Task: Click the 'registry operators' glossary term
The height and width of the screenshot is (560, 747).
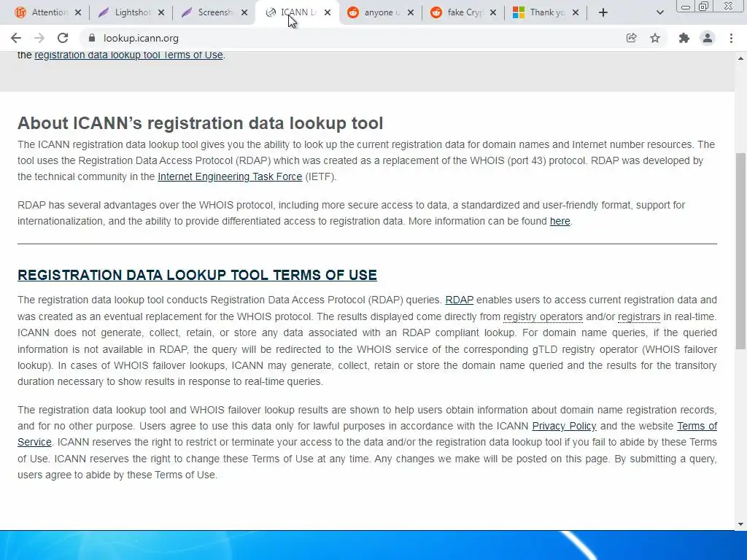Action: click(543, 316)
